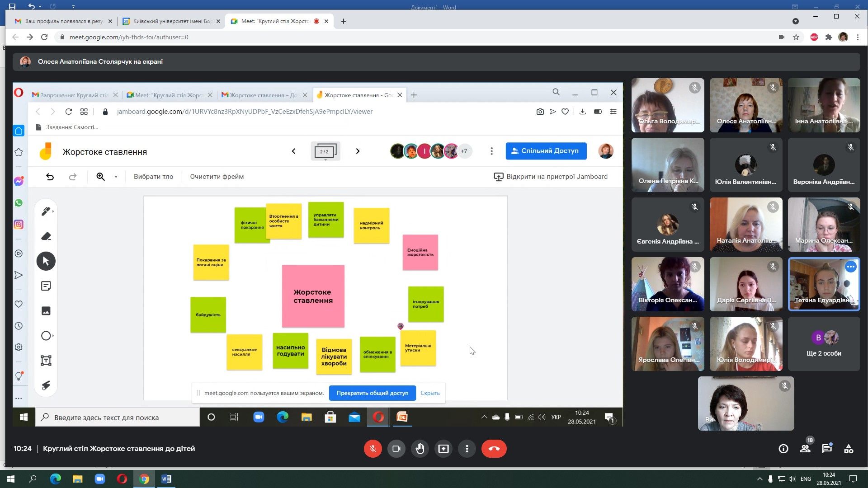Open more options three-dot menu in Meet

pos(467,449)
